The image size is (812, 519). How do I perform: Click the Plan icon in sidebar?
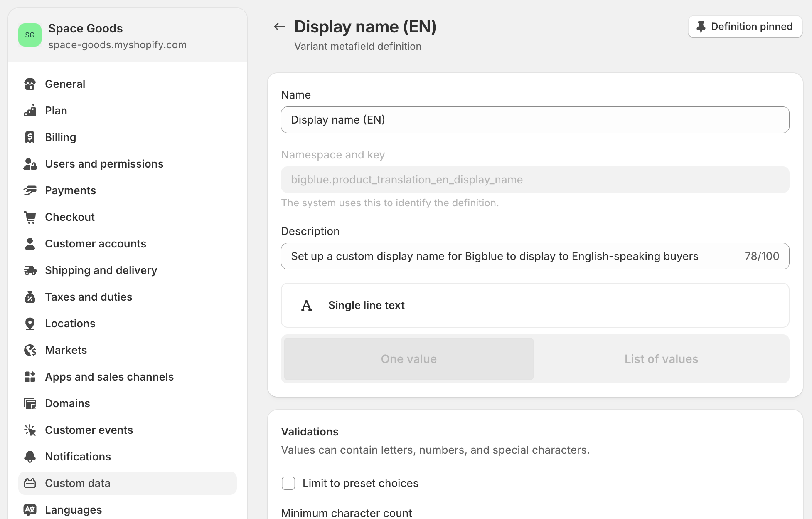(x=30, y=111)
